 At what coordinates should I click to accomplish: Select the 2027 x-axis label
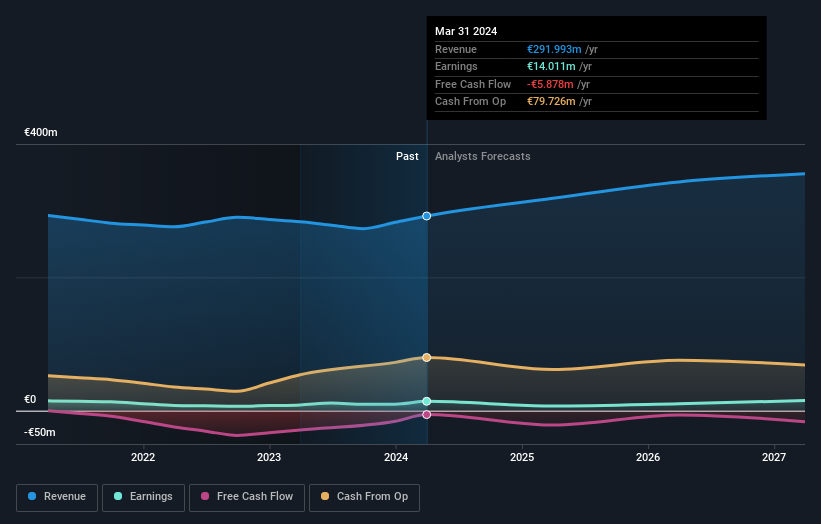click(x=774, y=458)
